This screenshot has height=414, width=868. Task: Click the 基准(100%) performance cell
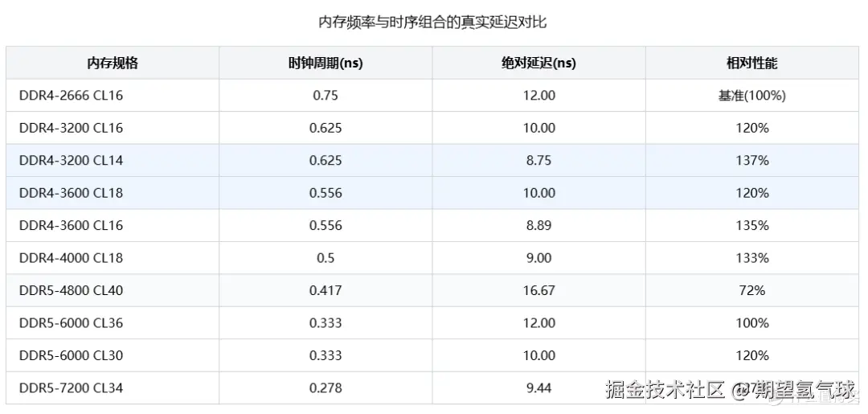tap(751, 96)
